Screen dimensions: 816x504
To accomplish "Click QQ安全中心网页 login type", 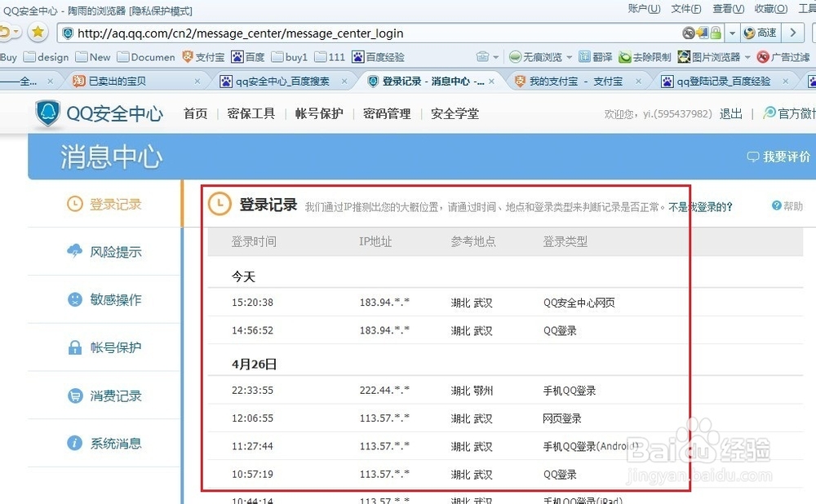I will [579, 303].
